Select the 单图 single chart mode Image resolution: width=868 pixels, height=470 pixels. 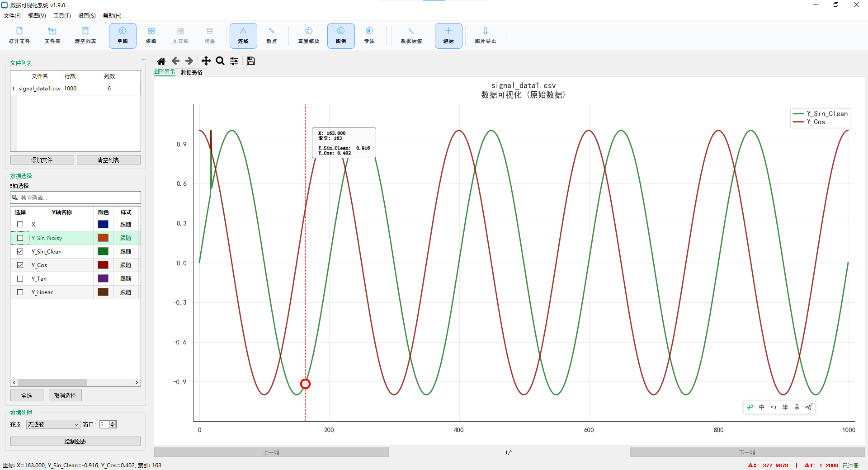tap(123, 35)
